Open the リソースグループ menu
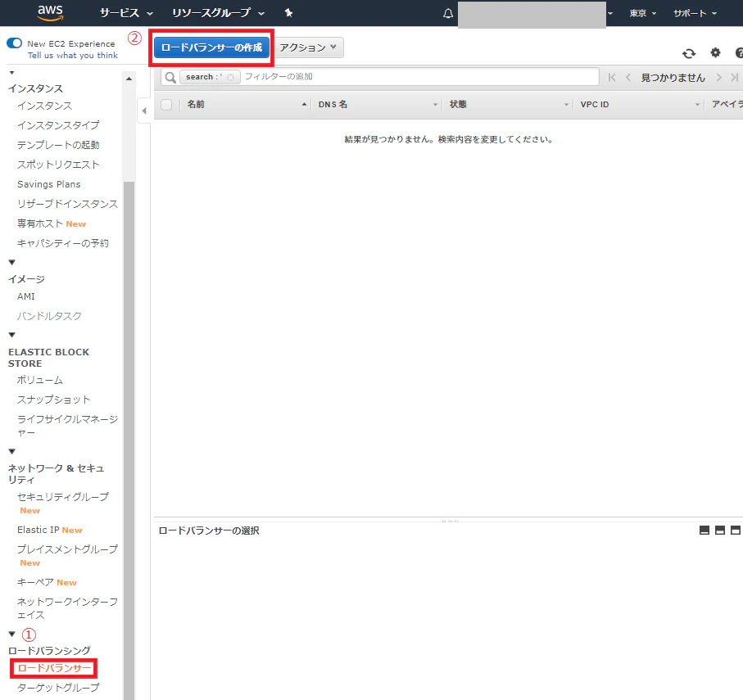Viewport: 743px width, 700px height. [x=218, y=13]
